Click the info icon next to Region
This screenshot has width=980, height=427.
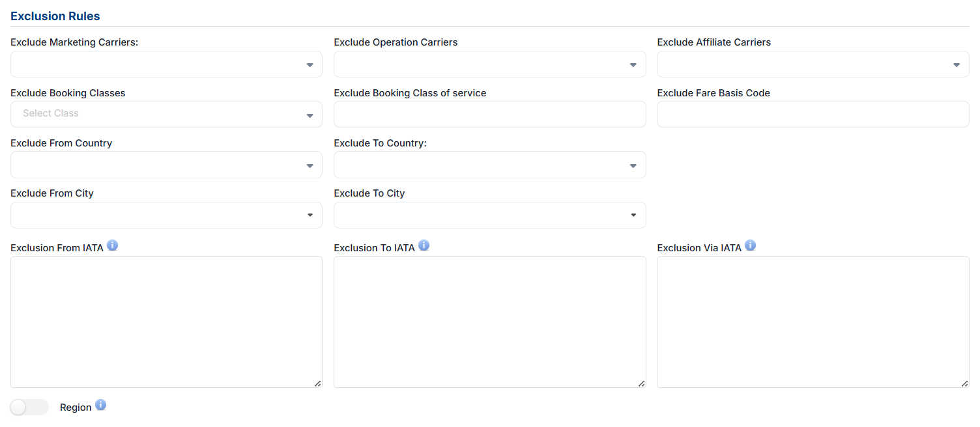coord(100,405)
